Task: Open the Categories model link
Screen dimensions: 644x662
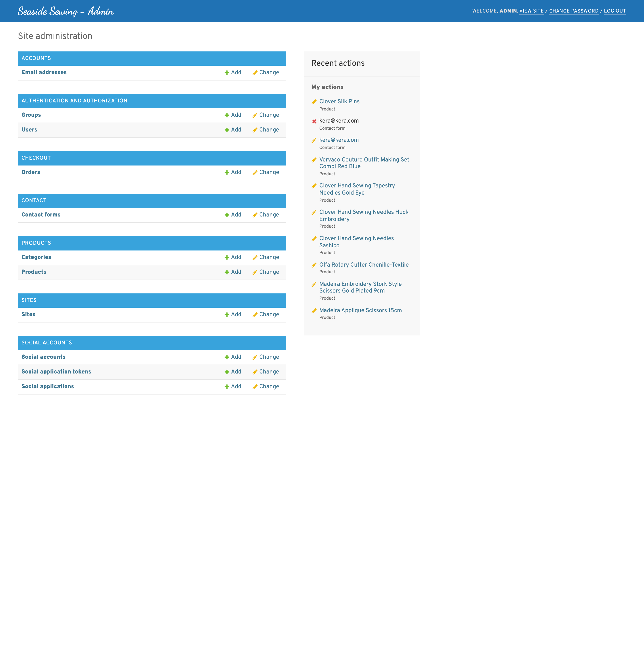Action: point(36,257)
